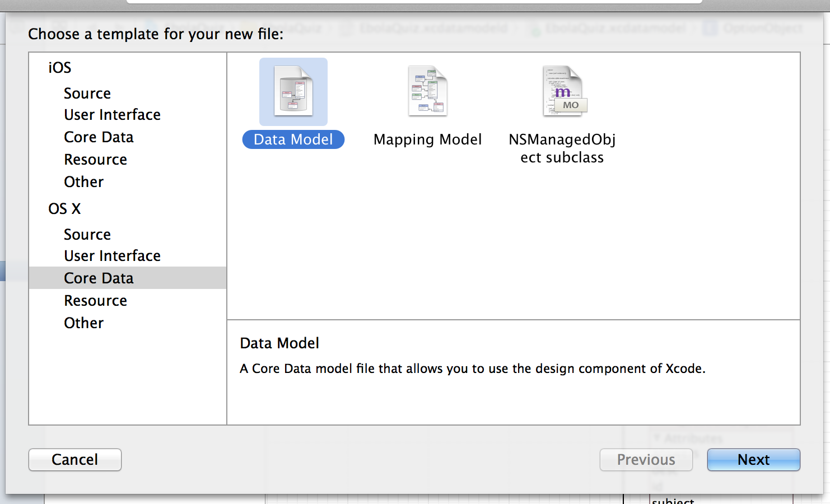Image resolution: width=830 pixels, height=504 pixels.
Task: Choose Resource under iOS
Action: tap(96, 160)
